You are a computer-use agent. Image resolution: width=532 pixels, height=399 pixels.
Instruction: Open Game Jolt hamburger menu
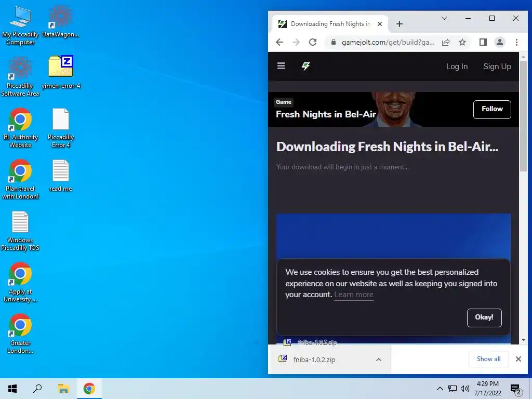281,66
